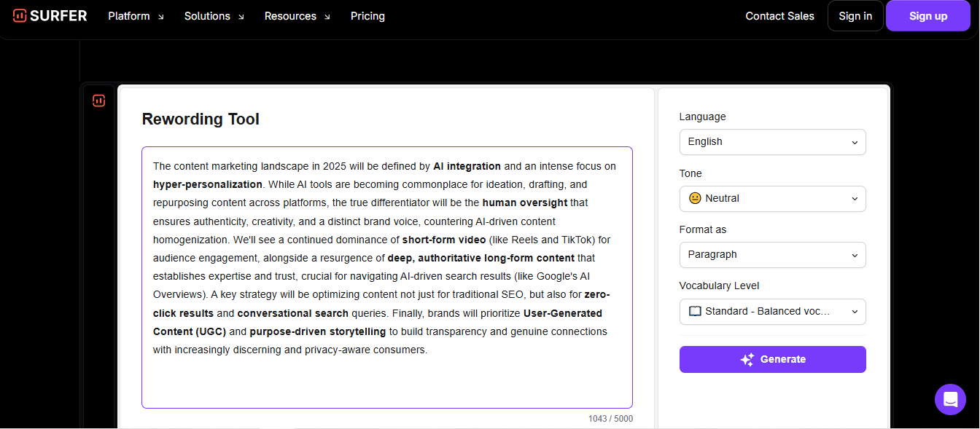Screen dimensions: 980x429
Task: Open the Format as Paragraph dropdown
Action: [772, 255]
